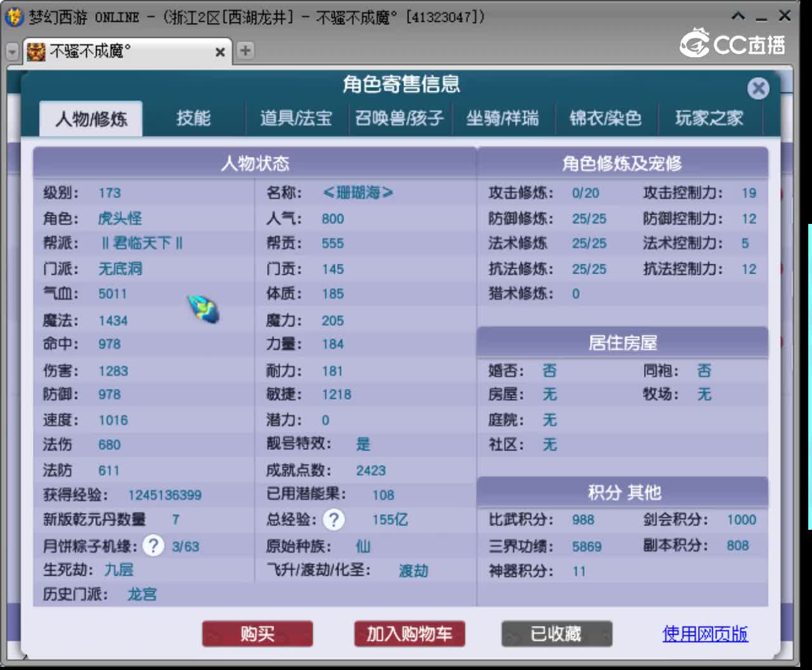Open the 坐骑/祥瑞 tab
Screen dimensions: 812x670
[x=502, y=118]
